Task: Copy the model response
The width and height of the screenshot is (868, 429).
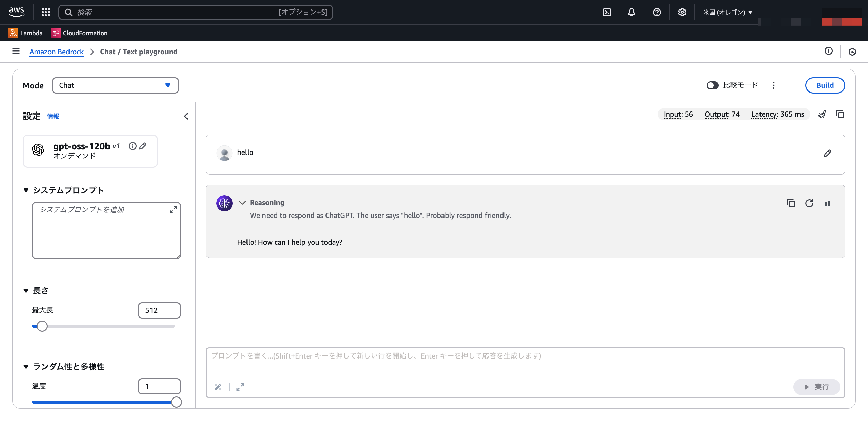Action: pos(791,203)
